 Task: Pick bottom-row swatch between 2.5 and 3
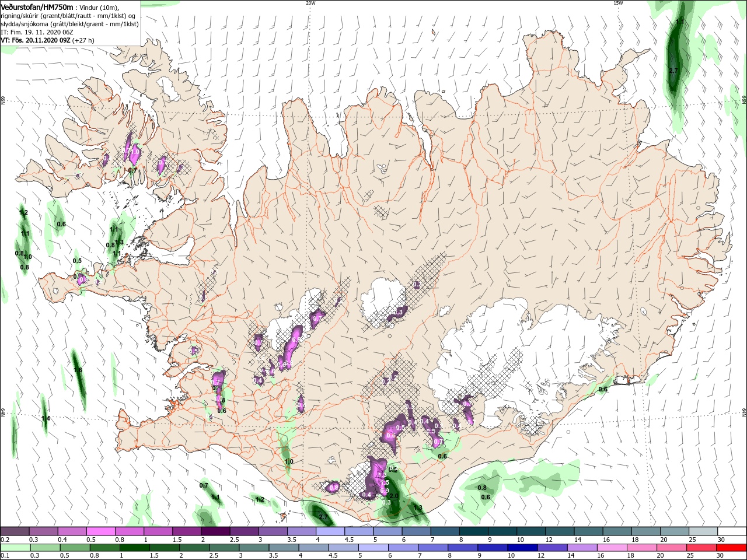pyautogui.click(x=224, y=548)
